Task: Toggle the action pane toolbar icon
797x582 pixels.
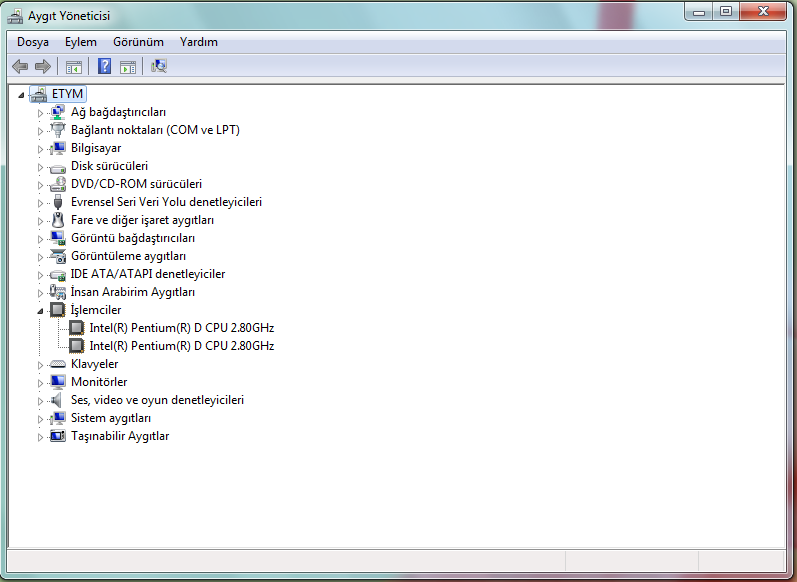Action: click(x=128, y=67)
